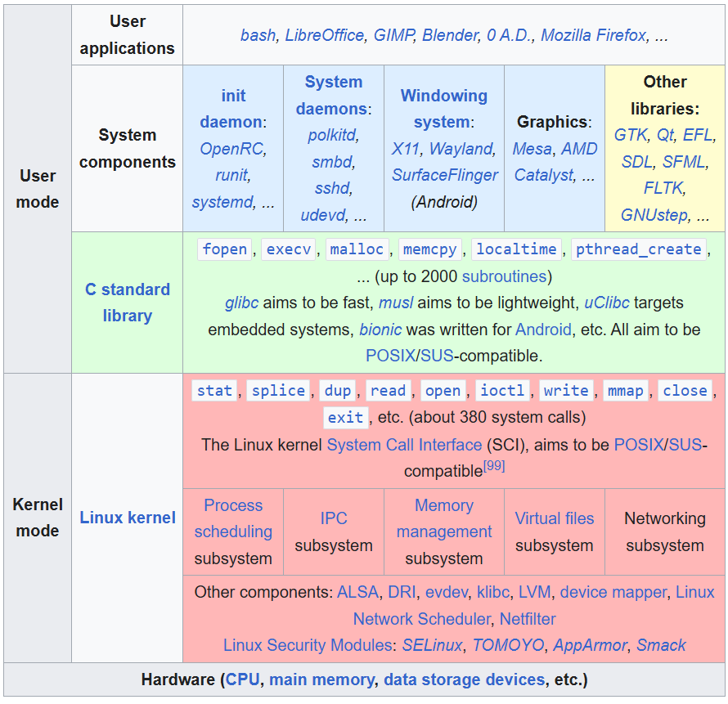Open the SurfaceFlinger link
Viewport: 728px width, 704px height.
444,175
